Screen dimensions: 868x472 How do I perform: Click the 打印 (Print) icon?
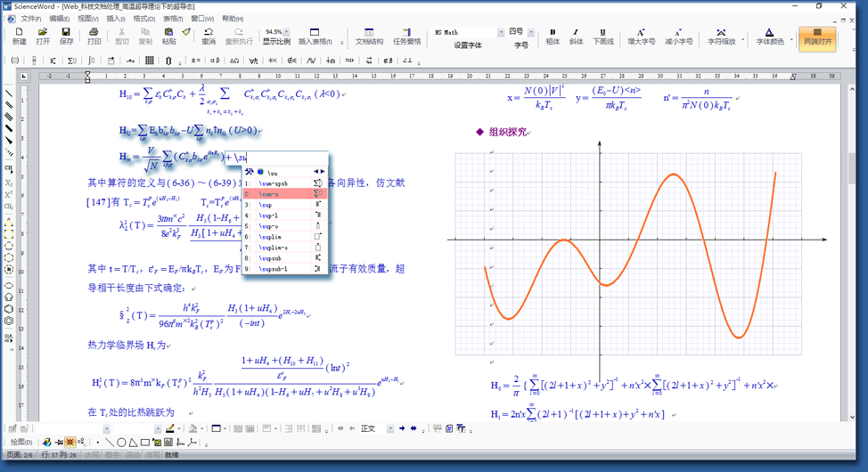coord(94,36)
